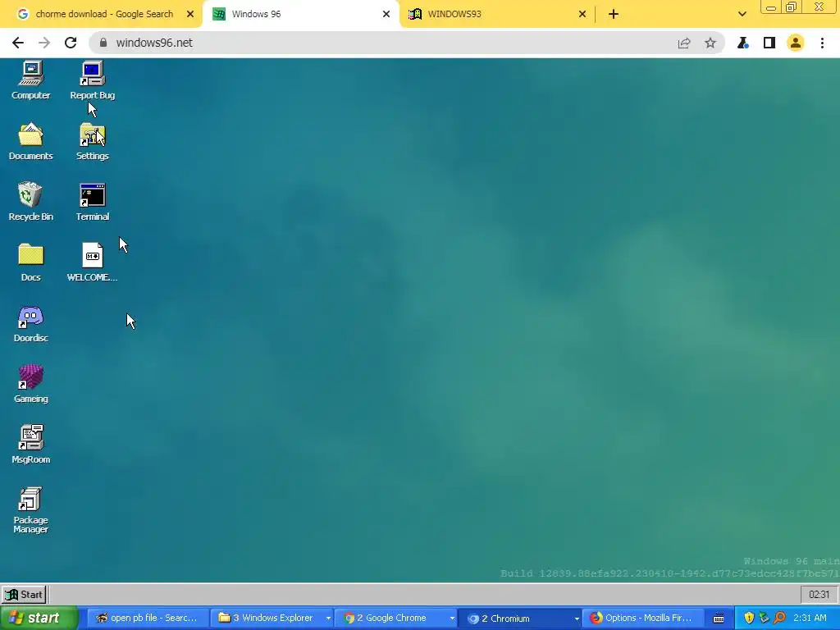The width and height of the screenshot is (840, 630).
Task: Click the Windows 96 taskbar clock 02:31
Action: 819,595
